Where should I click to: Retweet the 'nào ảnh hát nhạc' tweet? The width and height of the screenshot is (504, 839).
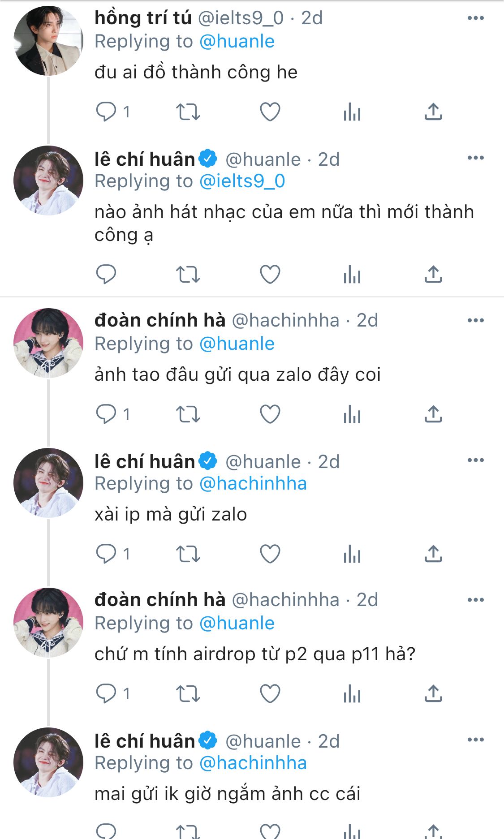pyautogui.click(x=188, y=274)
